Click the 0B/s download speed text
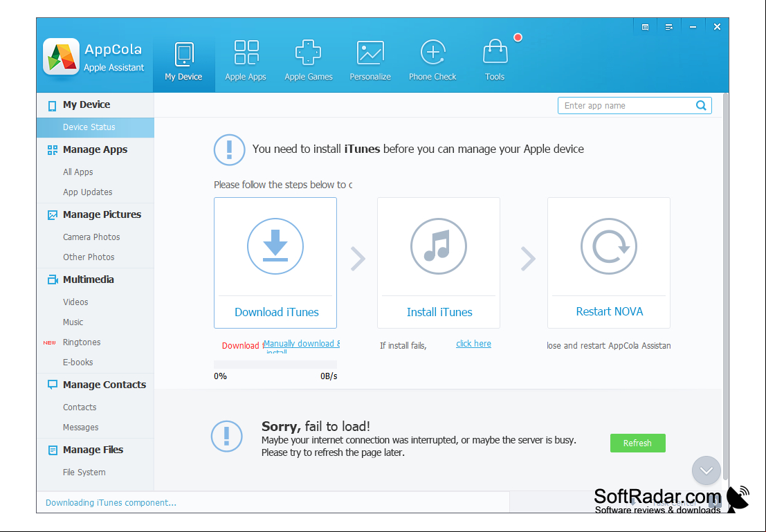766x532 pixels. coord(329,376)
